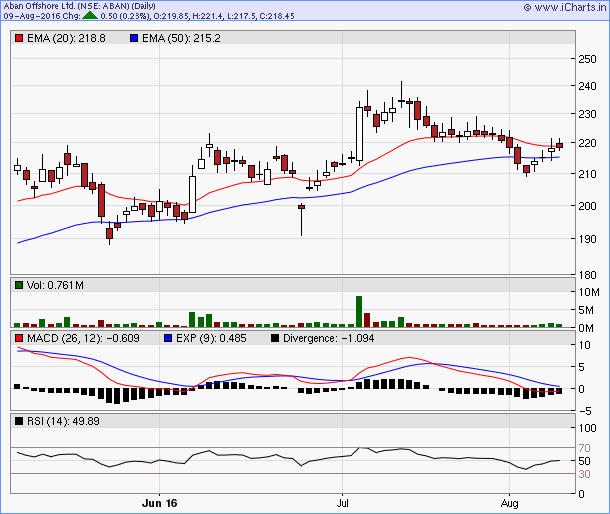610x514 pixels.
Task: Click the candlestick with the long wick down to 190
Action: click(301, 219)
